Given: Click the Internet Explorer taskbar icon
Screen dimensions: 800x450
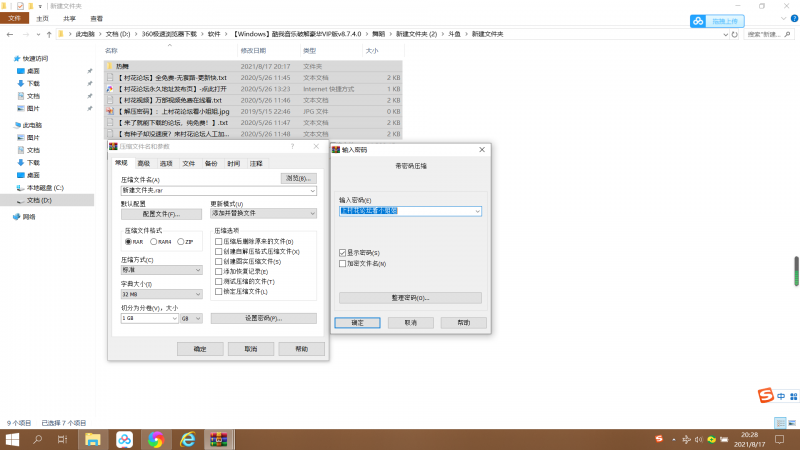Looking at the screenshot, I should [186, 439].
